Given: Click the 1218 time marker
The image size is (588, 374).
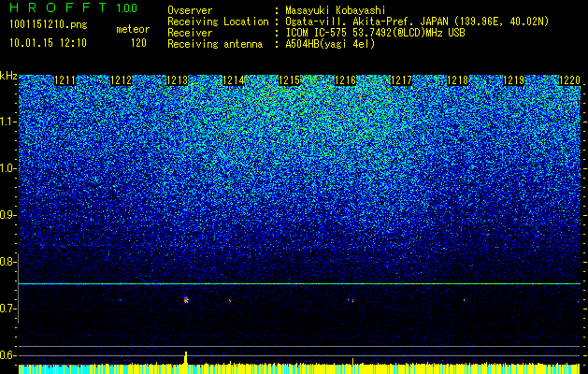Looking at the screenshot, I should (x=458, y=80).
